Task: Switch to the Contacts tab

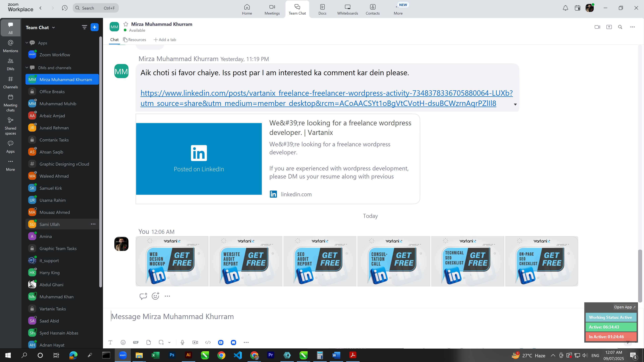Action: coord(372,10)
